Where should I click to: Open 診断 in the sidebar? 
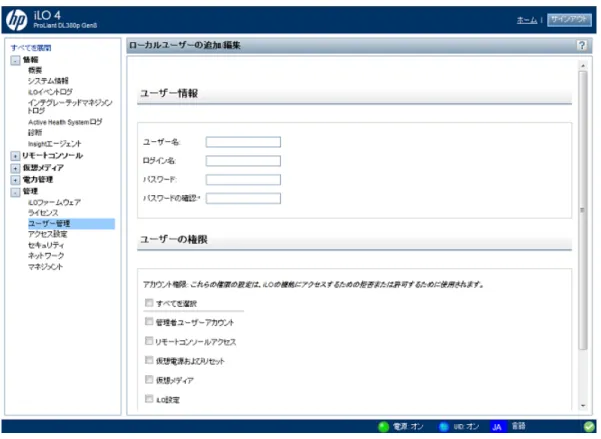click(x=35, y=133)
